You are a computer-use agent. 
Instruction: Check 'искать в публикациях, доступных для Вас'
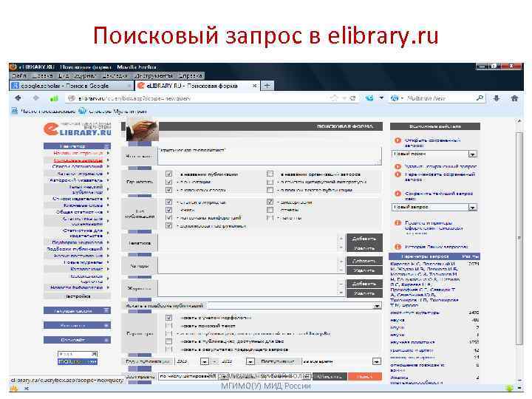point(168,341)
